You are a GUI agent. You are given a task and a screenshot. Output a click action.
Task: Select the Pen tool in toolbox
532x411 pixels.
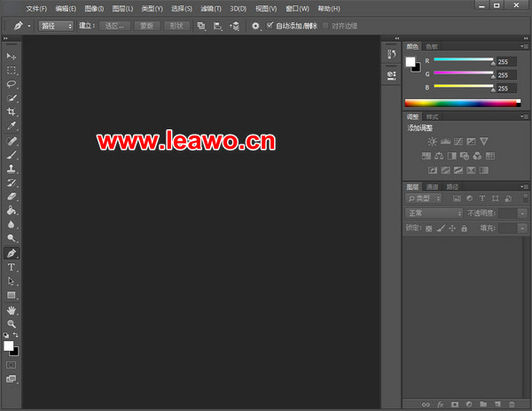point(12,253)
